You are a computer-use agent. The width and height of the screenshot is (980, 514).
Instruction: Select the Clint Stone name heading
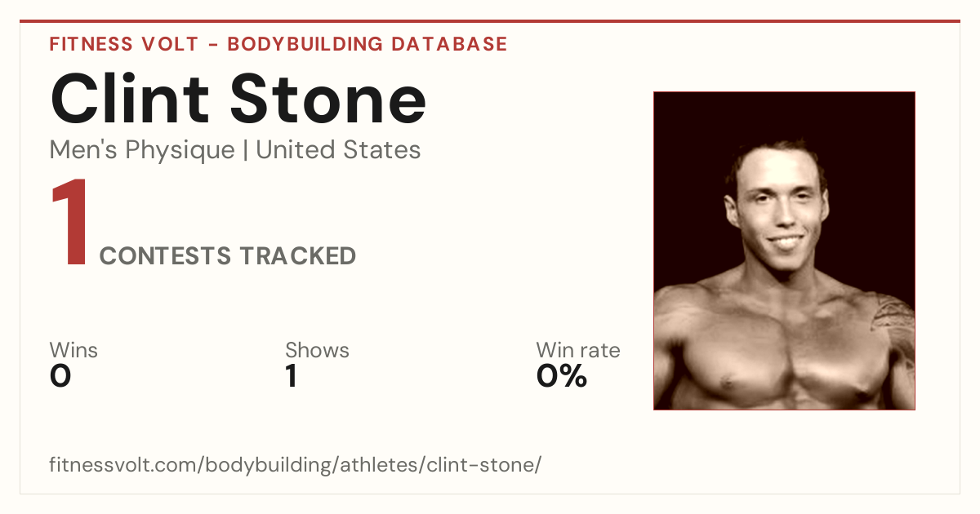tap(238, 99)
